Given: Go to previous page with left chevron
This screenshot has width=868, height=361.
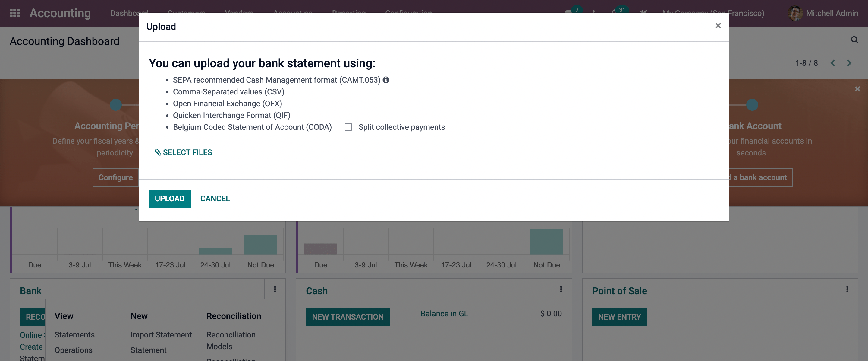Looking at the screenshot, I should [833, 63].
